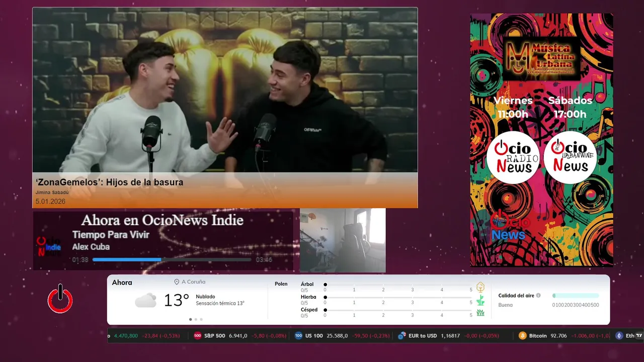Image resolution: width=644 pixels, height=362 pixels.
Task: Click the lawn pollen icon for Césped
Action: (x=480, y=313)
